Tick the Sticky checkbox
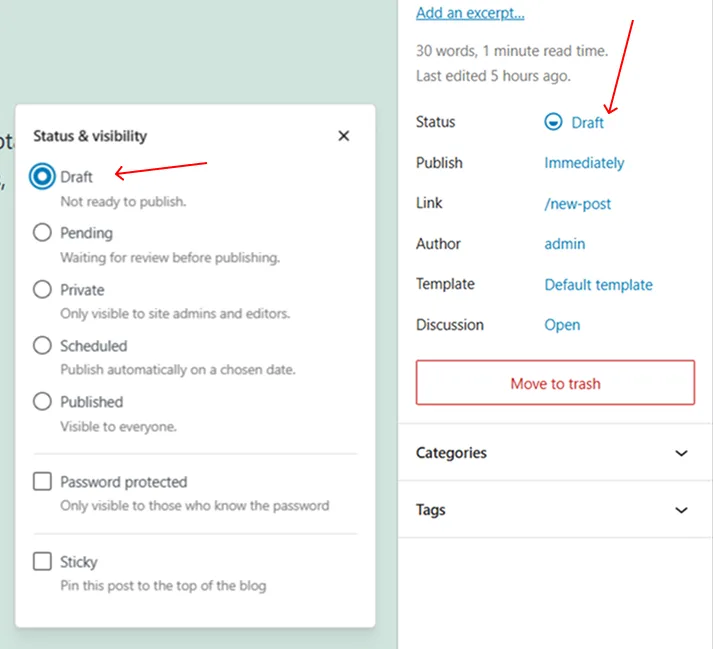Screen dimensions: 713x649 pos(42,561)
